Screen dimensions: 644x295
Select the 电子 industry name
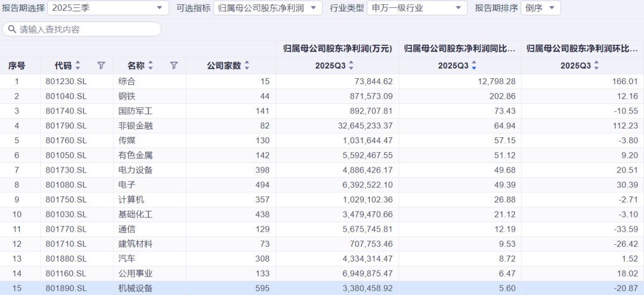point(126,185)
